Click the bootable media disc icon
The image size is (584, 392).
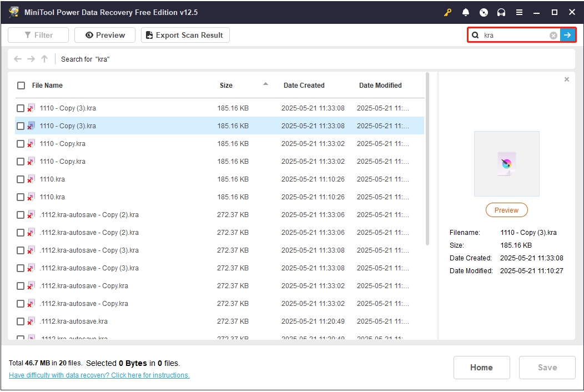click(x=483, y=12)
